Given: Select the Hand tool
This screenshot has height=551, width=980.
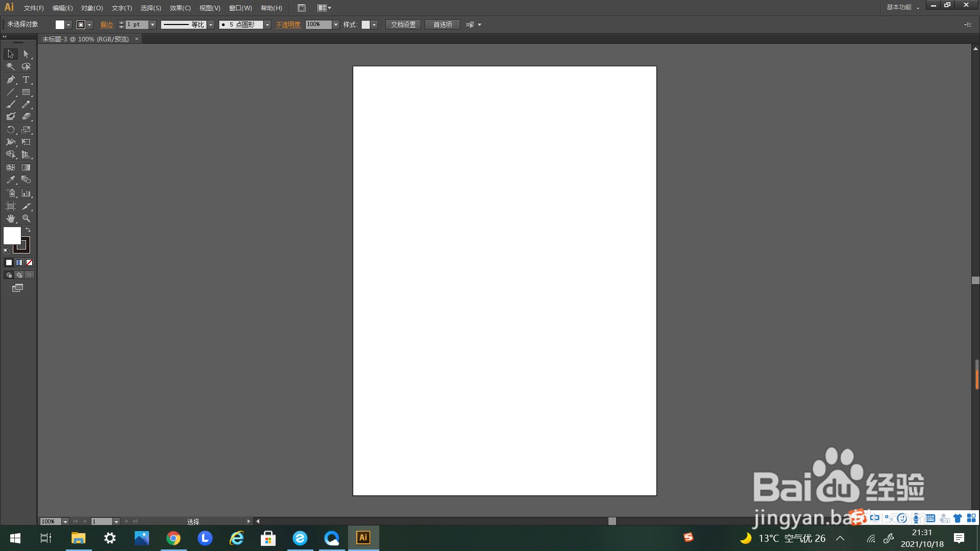Looking at the screenshot, I should click(11, 218).
